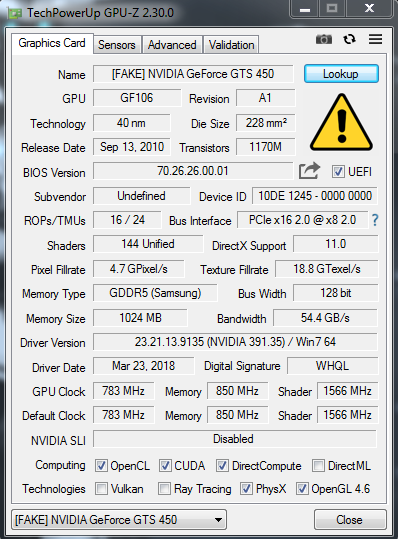This screenshot has height=539, width=398.
Task: Click the Bus Interface question mark
Action: pos(375,220)
